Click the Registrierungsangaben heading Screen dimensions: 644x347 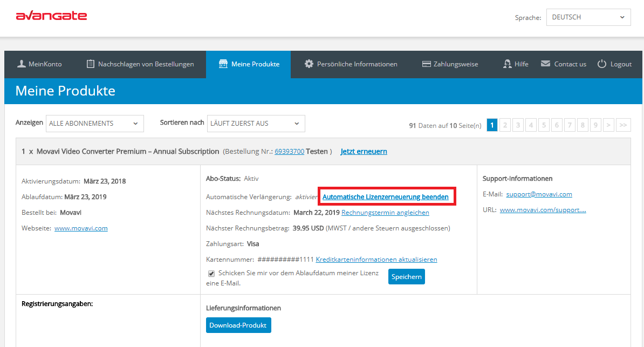click(x=57, y=304)
